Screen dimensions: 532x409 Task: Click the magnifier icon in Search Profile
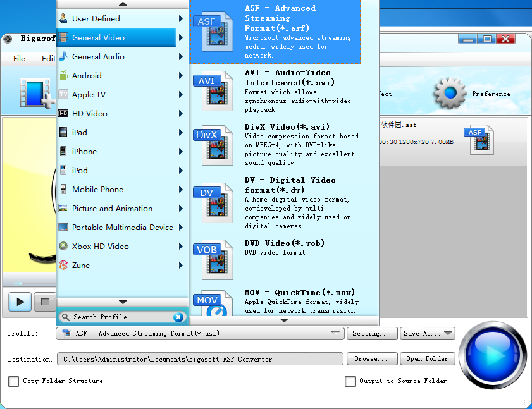(x=66, y=317)
